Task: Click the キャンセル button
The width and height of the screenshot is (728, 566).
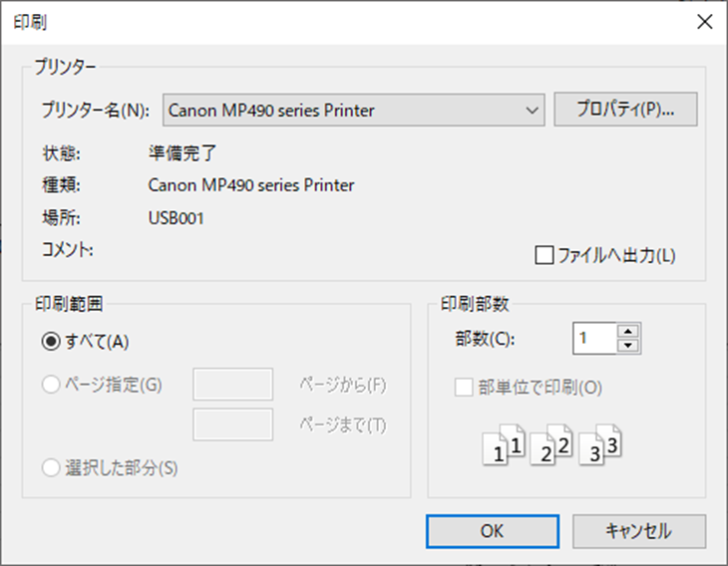Action: pos(639,531)
